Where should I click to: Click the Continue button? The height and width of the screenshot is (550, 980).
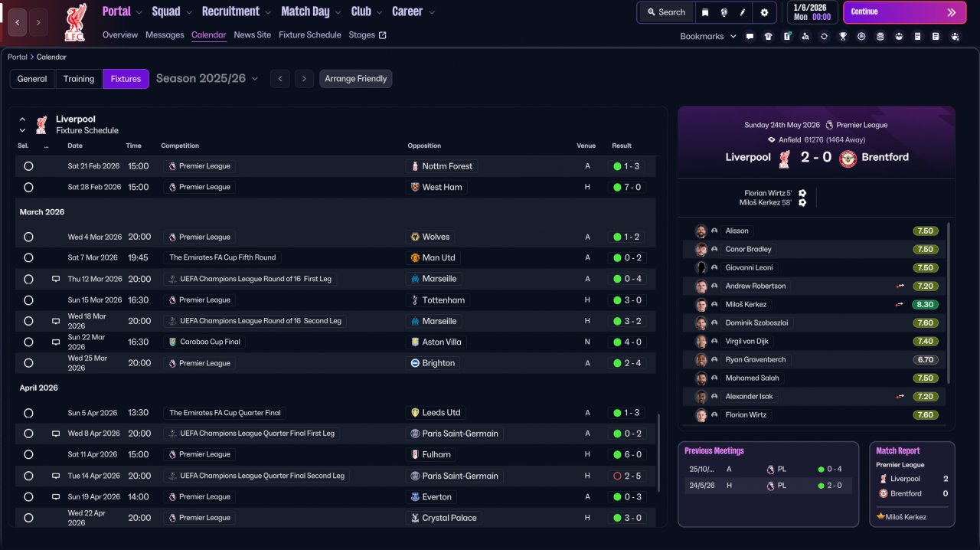pos(905,12)
